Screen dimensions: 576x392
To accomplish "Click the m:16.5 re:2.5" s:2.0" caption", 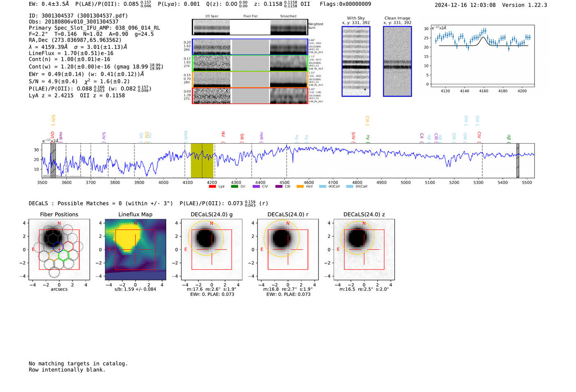I will [364, 289].
